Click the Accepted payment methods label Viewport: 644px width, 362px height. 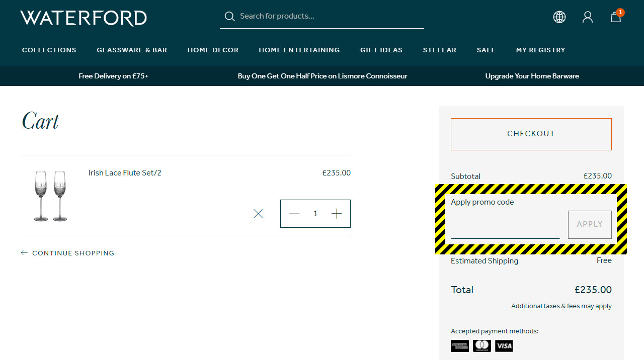pyautogui.click(x=495, y=331)
